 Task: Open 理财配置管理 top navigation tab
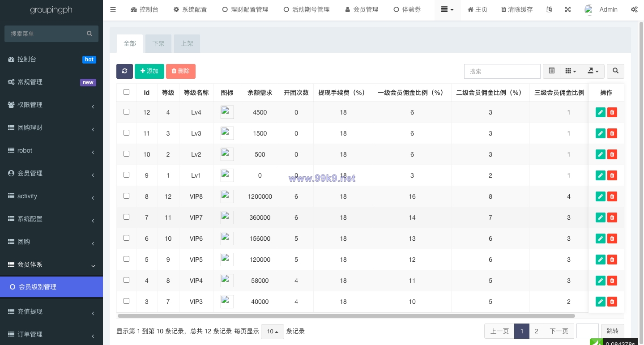pos(245,9)
